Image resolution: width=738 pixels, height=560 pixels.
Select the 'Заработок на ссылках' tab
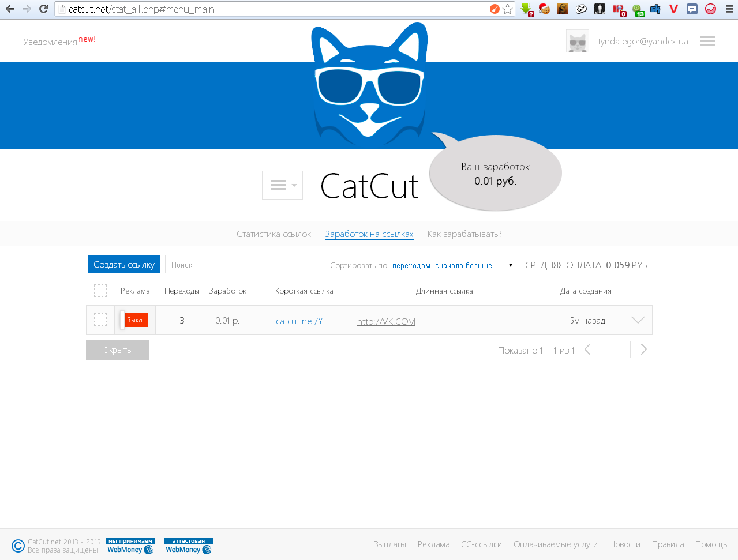pyautogui.click(x=369, y=234)
